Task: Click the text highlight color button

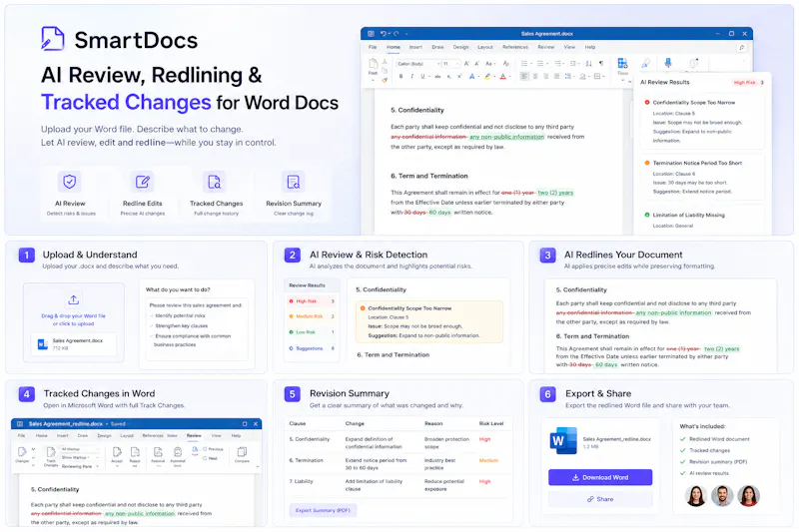Action: [488, 77]
